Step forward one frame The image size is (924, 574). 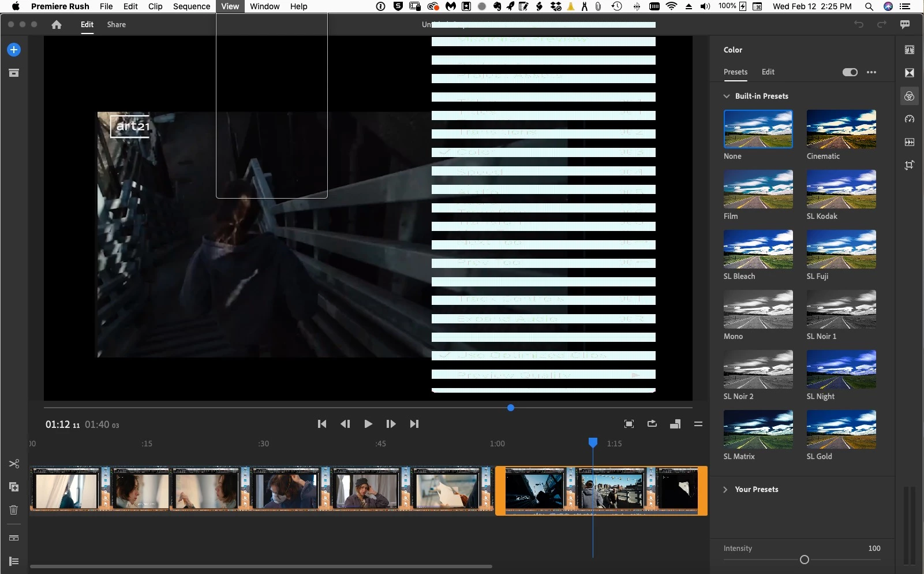coord(391,424)
